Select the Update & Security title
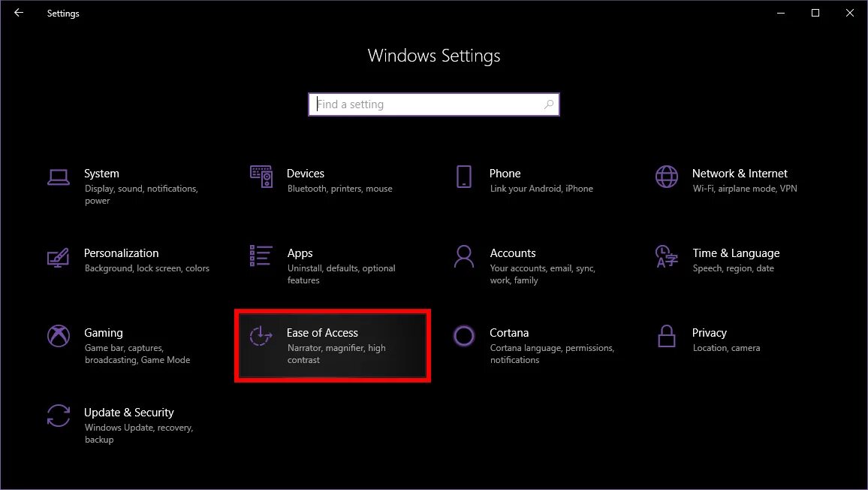The image size is (868, 490). point(129,413)
